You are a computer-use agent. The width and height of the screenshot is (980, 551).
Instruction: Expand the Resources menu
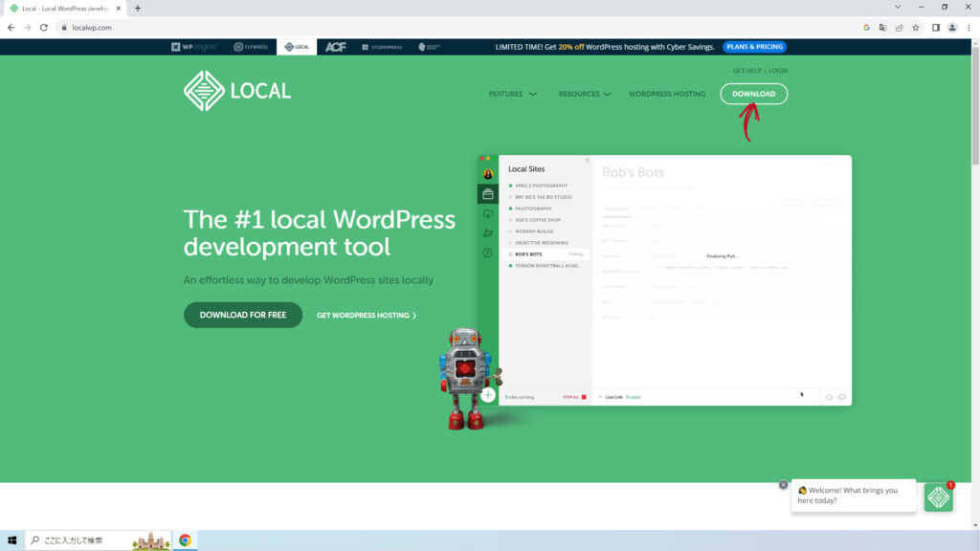tap(585, 94)
